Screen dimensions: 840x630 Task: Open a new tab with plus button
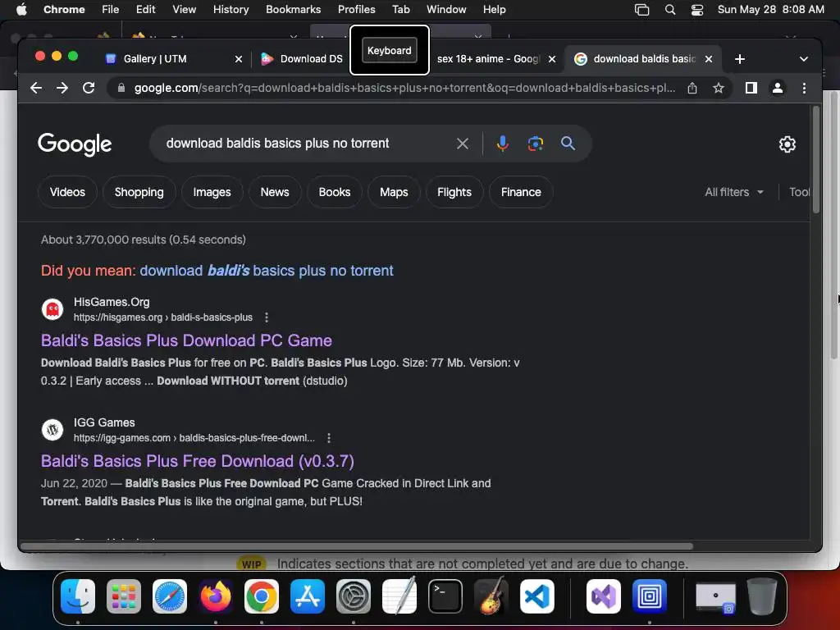tap(740, 59)
